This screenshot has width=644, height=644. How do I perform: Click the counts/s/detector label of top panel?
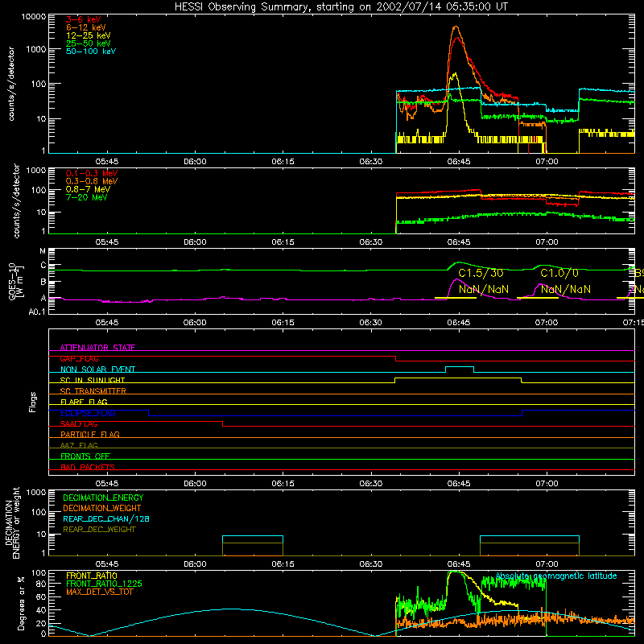click(11, 84)
